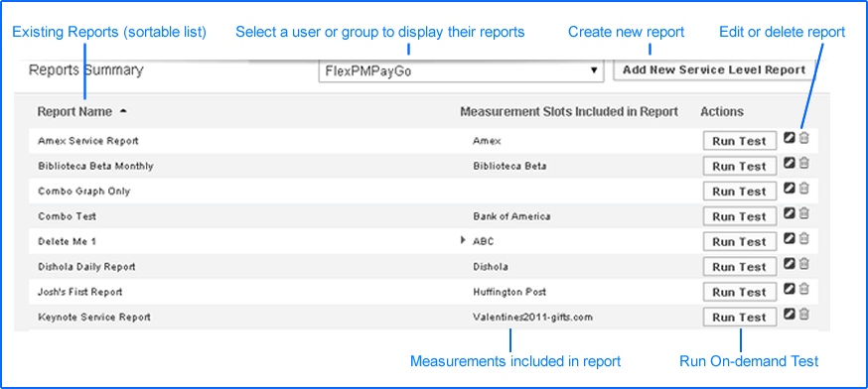Click the Biblioteca Beta measurement slot

(509, 166)
